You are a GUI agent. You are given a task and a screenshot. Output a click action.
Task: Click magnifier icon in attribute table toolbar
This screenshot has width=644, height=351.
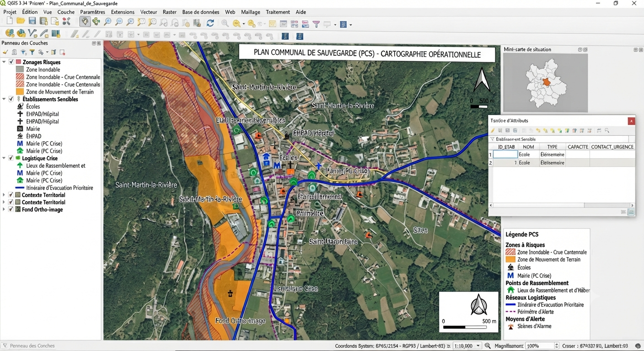[607, 131]
